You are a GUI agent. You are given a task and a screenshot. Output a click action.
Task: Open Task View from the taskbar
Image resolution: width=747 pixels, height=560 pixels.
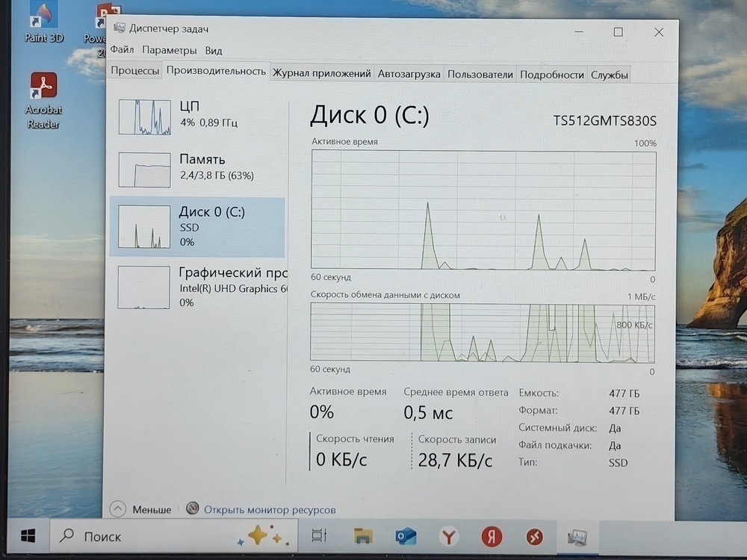(x=320, y=536)
